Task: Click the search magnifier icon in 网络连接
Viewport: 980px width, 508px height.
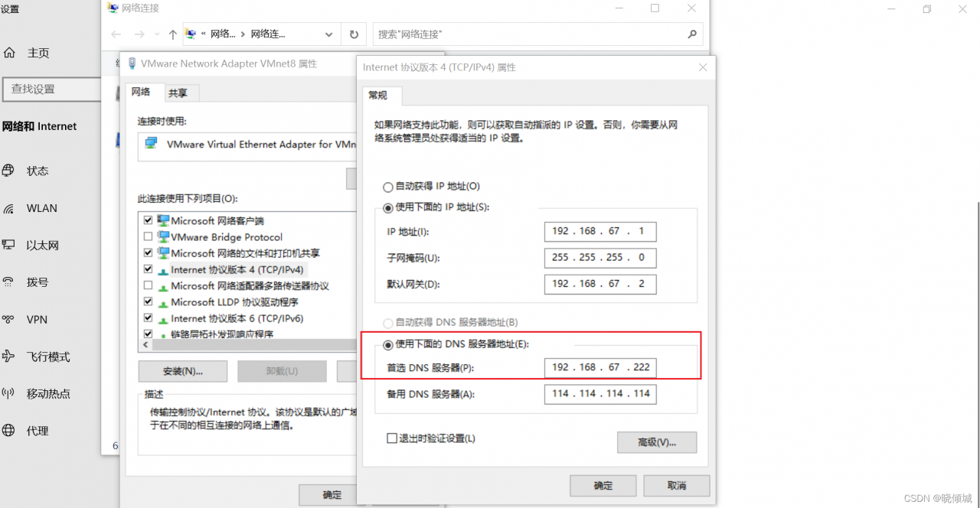Action: pyautogui.click(x=691, y=34)
